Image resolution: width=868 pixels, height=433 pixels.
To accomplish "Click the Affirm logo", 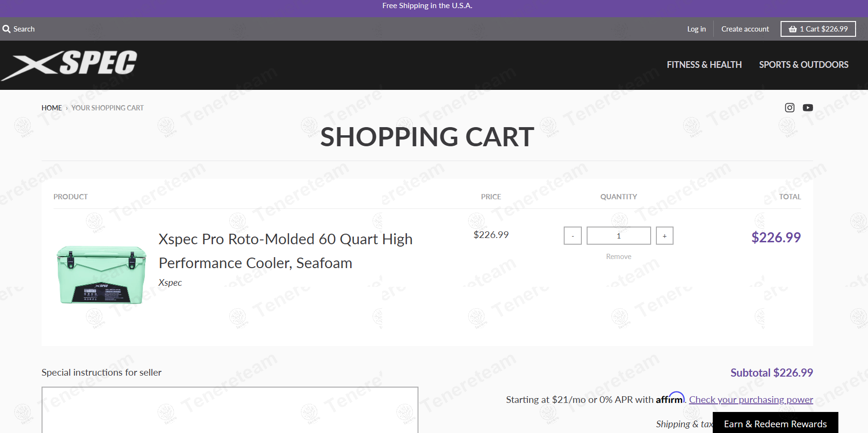I will pos(670,398).
